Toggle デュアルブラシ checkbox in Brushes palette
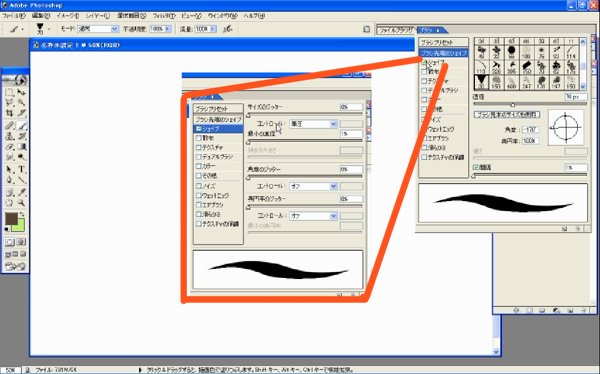Image resolution: width=600 pixels, height=374 pixels. (424, 90)
